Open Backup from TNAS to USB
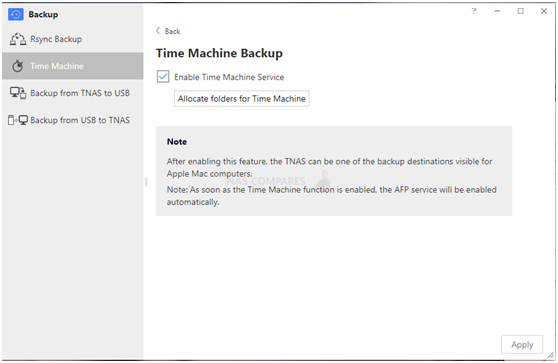 tap(73, 93)
